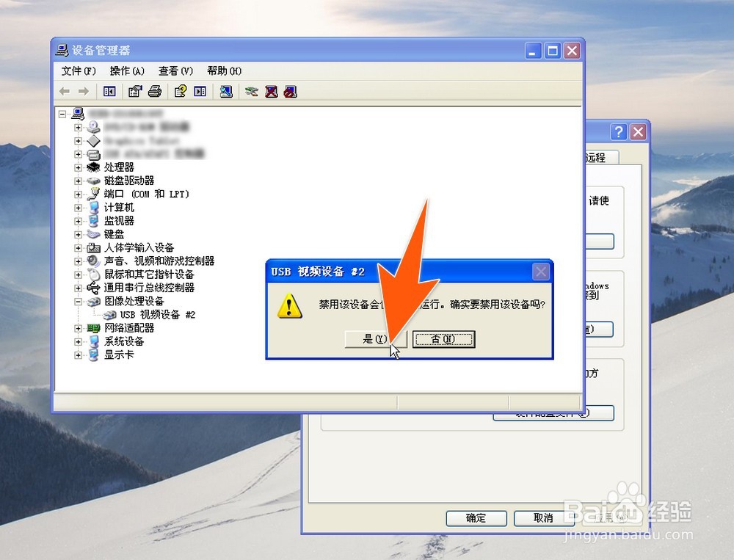The height and width of the screenshot is (560, 734).
Task: Open the 操作(A) menu
Action: (x=127, y=71)
